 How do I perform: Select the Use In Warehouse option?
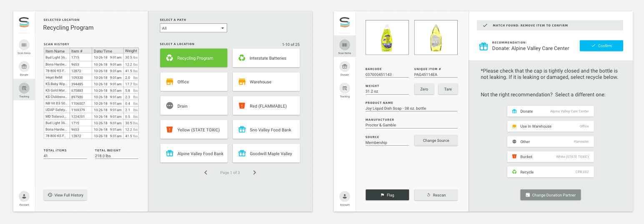[550, 126]
